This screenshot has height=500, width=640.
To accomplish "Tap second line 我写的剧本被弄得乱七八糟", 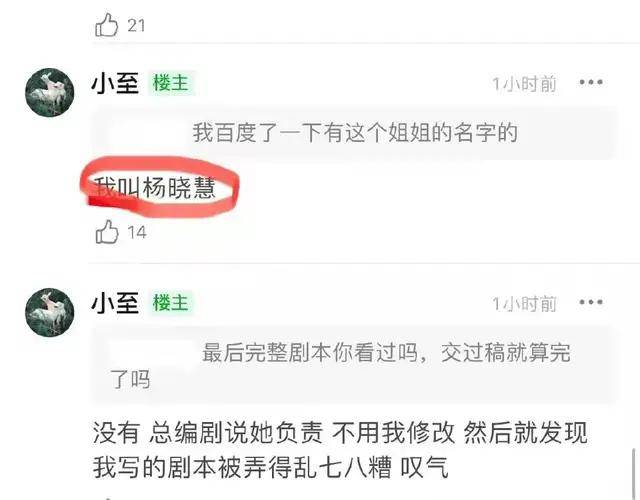I will pyautogui.click(x=270, y=467).
